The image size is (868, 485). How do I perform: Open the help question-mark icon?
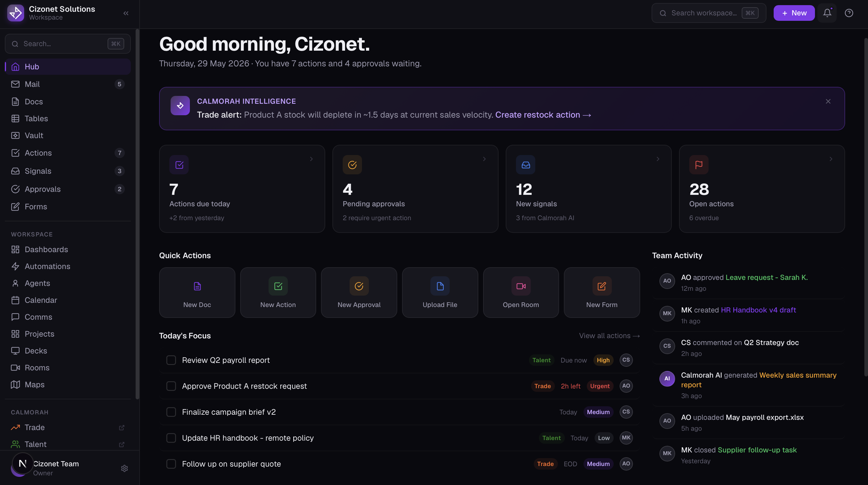pyautogui.click(x=849, y=13)
